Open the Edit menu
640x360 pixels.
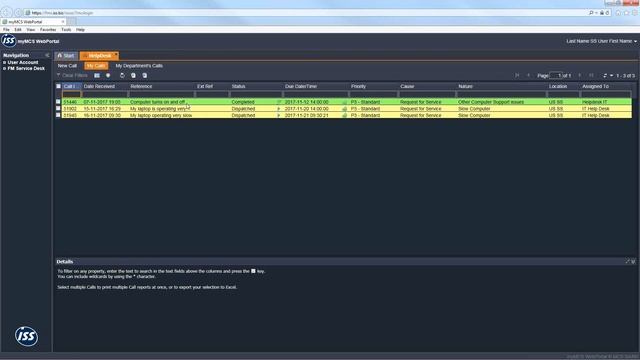18,29
